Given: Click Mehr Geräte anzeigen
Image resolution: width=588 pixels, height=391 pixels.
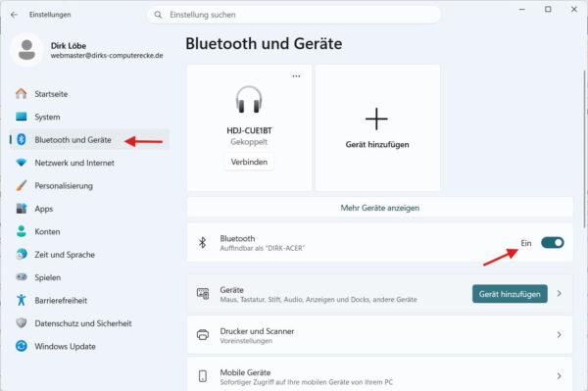Looking at the screenshot, I should point(380,208).
